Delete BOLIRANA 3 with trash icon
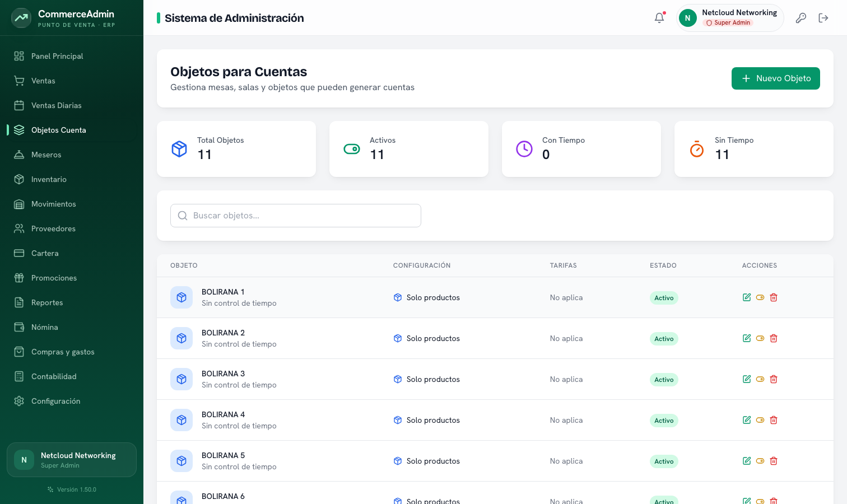 [x=774, y=379]
